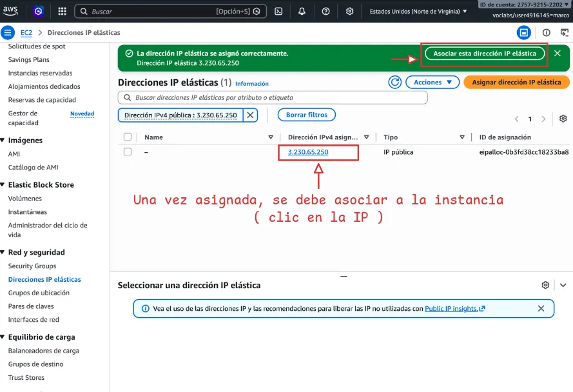Image resolution: width=573 pixels, height=392 pixels.
Task: Sort by the Name column
Action: [x=271, y=137]
